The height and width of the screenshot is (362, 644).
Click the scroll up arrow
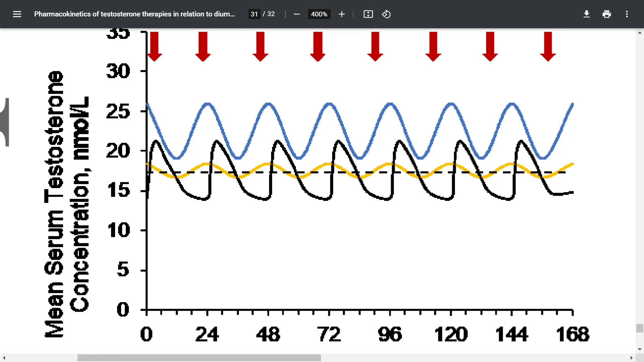click(x=640, y=32)
